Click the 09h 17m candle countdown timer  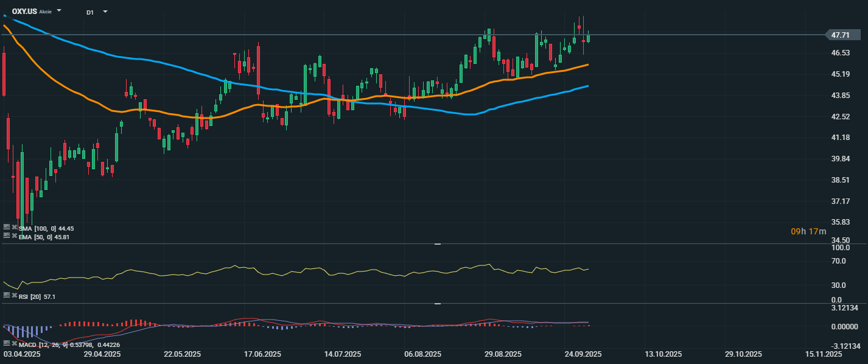[808, 231]
